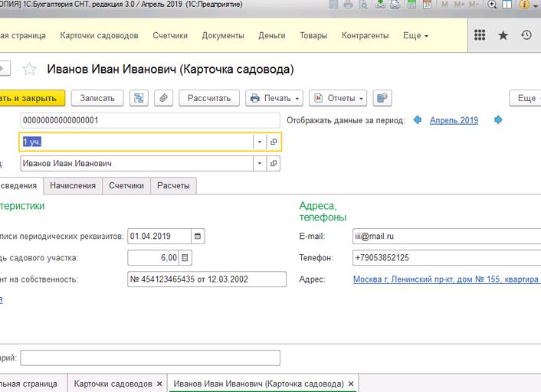The image size is (541, 392).
Task: Add card to favorites with outline star
Action: 29,69
